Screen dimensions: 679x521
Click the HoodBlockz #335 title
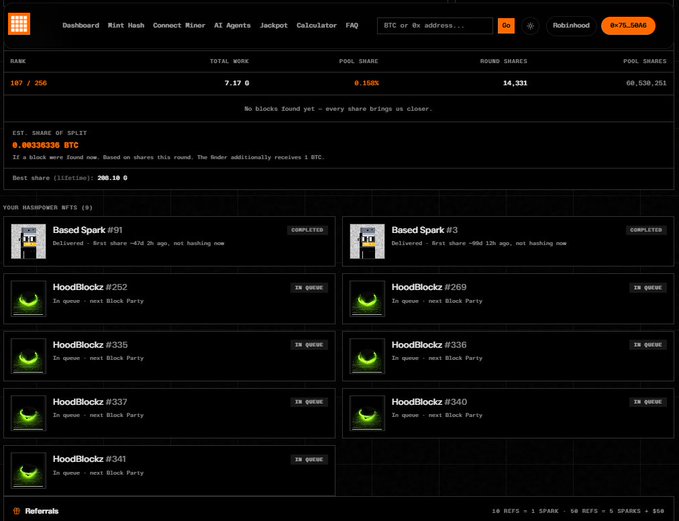coord(90,345)
